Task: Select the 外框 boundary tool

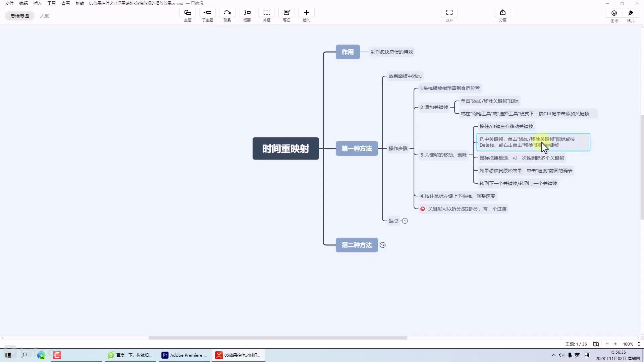Action: tap(267, 13)
